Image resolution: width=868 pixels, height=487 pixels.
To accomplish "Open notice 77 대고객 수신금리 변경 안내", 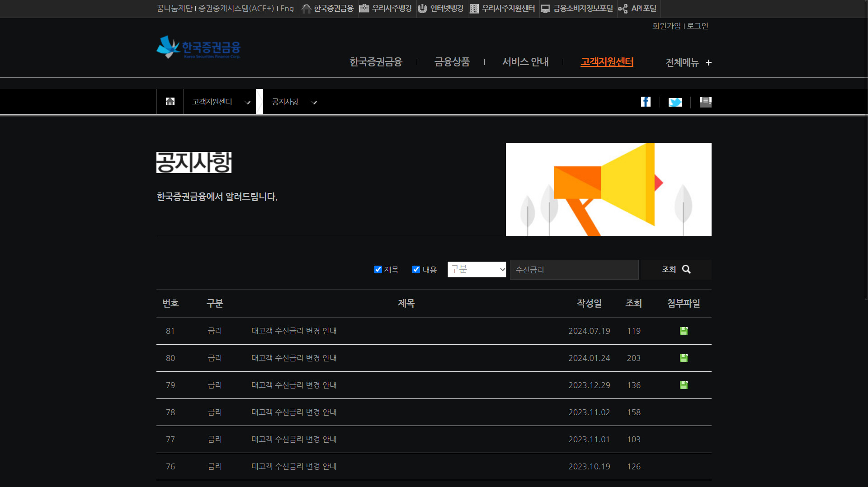I will click(x=294, y=440).
